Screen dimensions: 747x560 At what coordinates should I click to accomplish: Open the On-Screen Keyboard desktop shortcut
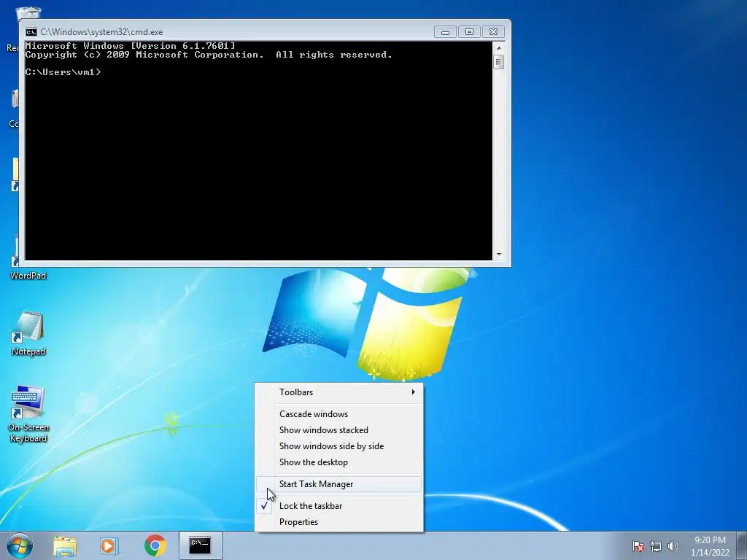pos(28,414)
